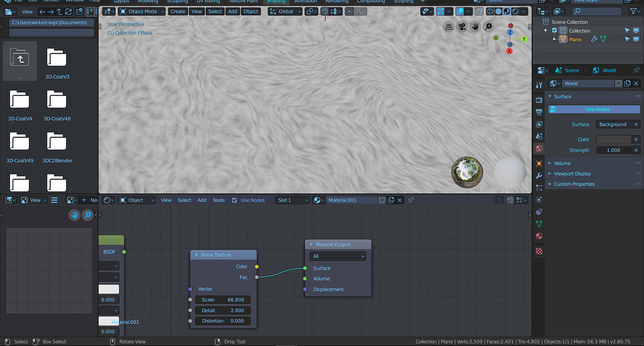644x346 pixels.
Task: Toggle World fake user shield
Action: click(619, 84)
